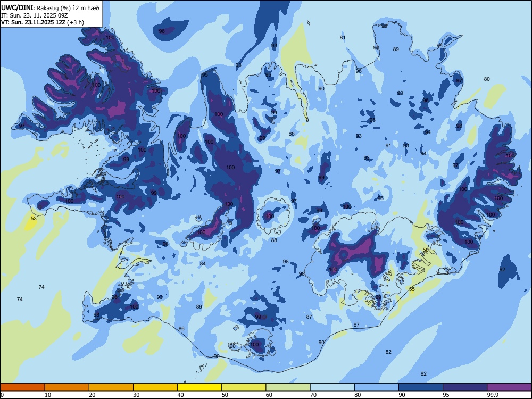Choose the golden 30–40 legend color block
This screenshot has width=532, height=399.
(x=155, y=387)
